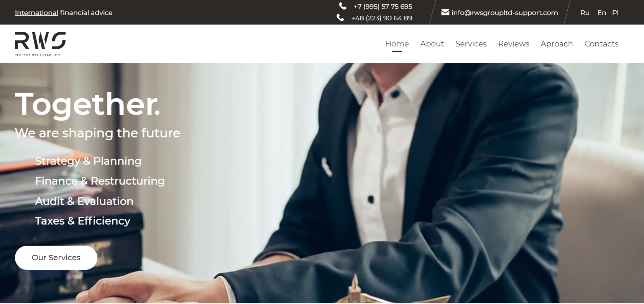Click the envelope icon before the email address
Viewport: 644px width, 304px height.
[445, 12]
